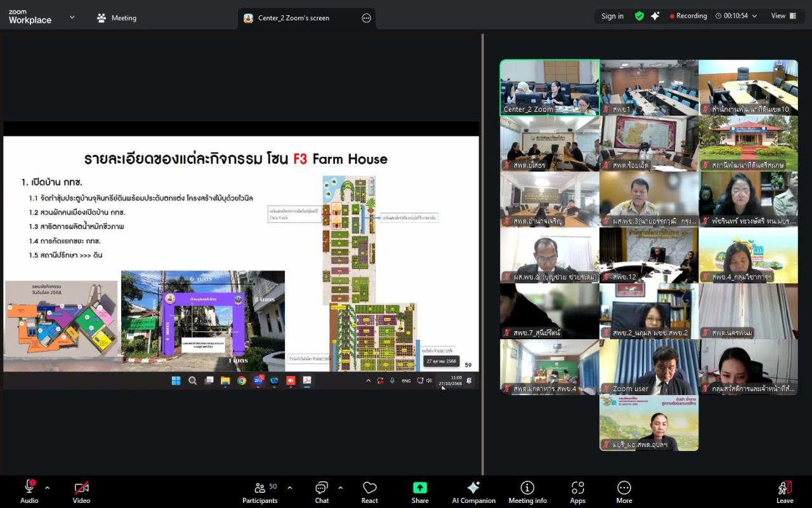Select สถานีพัฒนาที่ดินศรีสะเกษ video tile
The image size is (812, 508).
coord(749,144)
